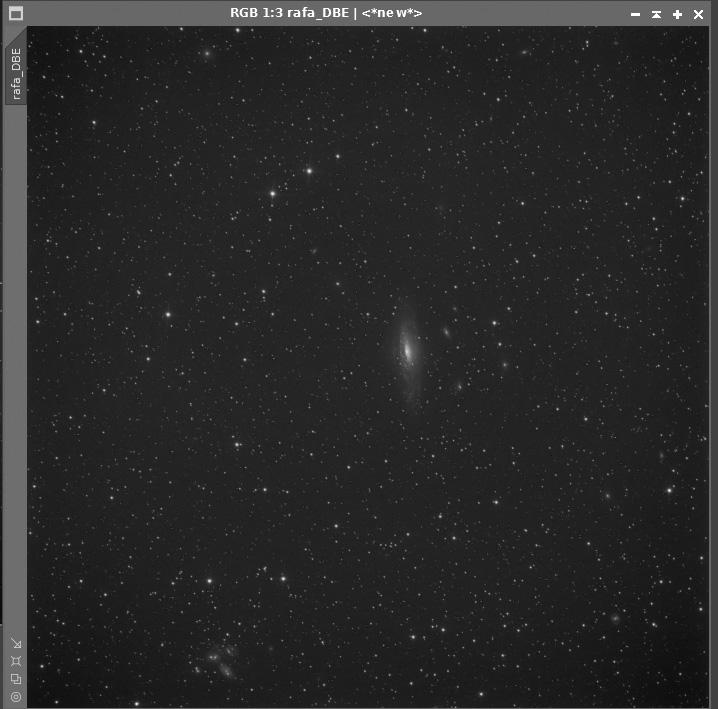This screenshot has height=709, width=718.
Task: Click the zoom-to-fit square icon
Action: 16,661
